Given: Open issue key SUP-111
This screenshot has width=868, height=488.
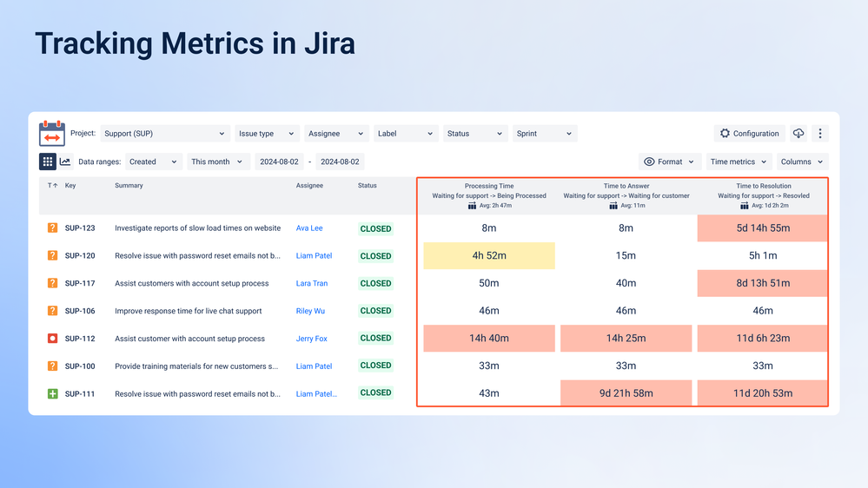Looking at the screenshot, I should pos(80,394).
